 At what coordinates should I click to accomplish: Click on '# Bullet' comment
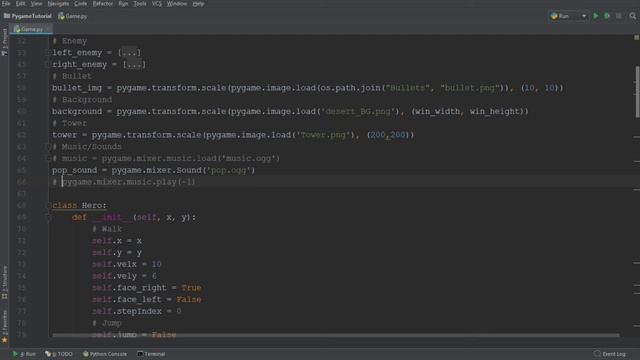pyautogui.click(x=72, y=76)
